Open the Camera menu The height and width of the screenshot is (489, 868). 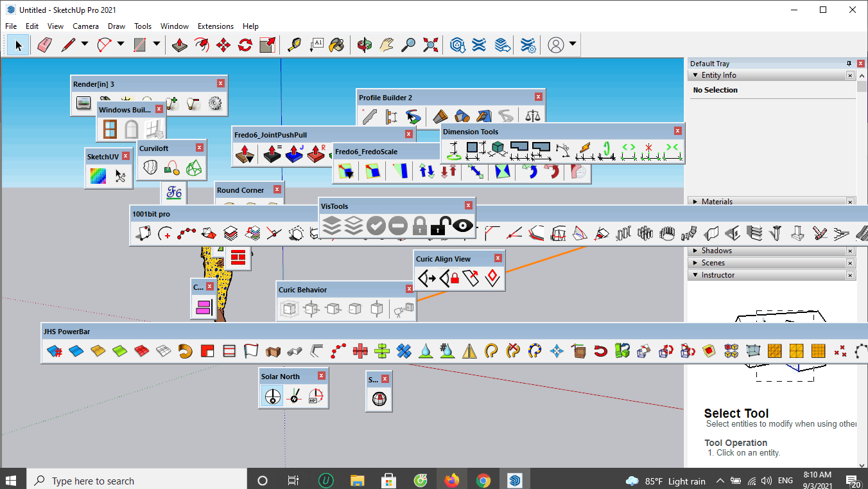[x=85, y=26]
